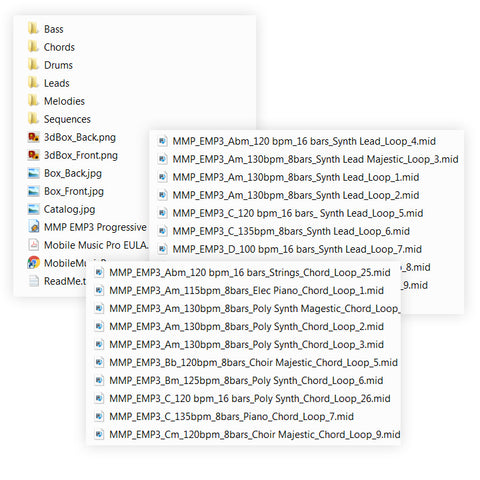Click MIDI icon of Elec Piano_Chord_Loop_1.mid
This screenshot has width=480, height=480.
99,290
